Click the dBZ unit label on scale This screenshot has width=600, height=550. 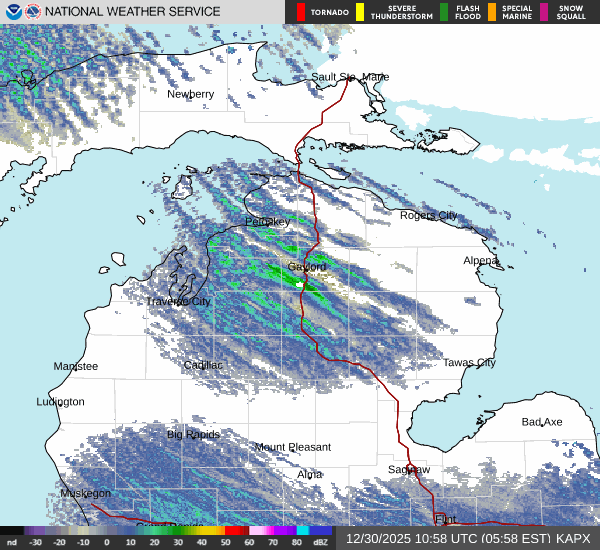point(322,542)
